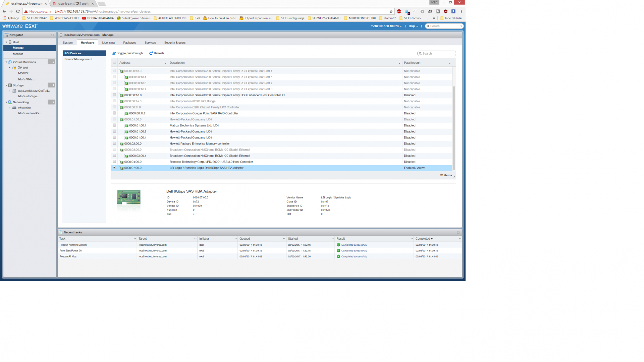
Task: Check the box for 0000:02:00.0 Memory controller
Action: (x=114, y=143)
